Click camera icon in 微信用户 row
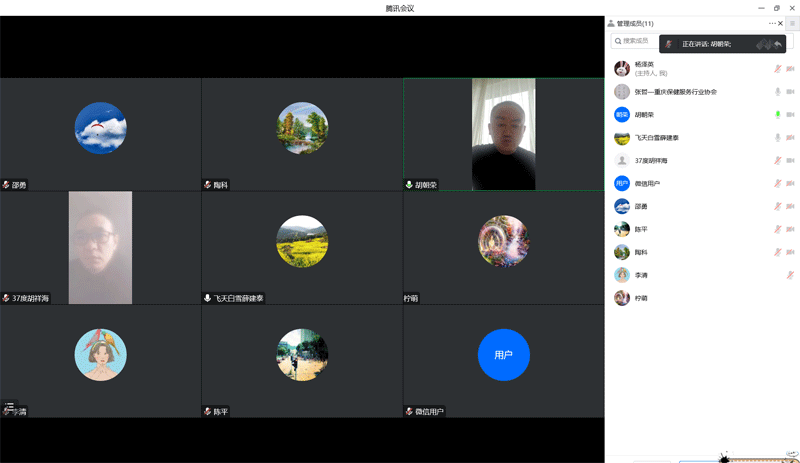This screenshot has width=800, height=463. [x=790, y=183]
